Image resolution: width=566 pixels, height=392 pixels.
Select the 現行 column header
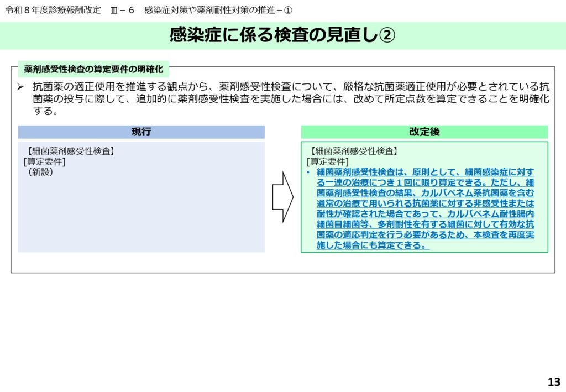coord(141,132)
